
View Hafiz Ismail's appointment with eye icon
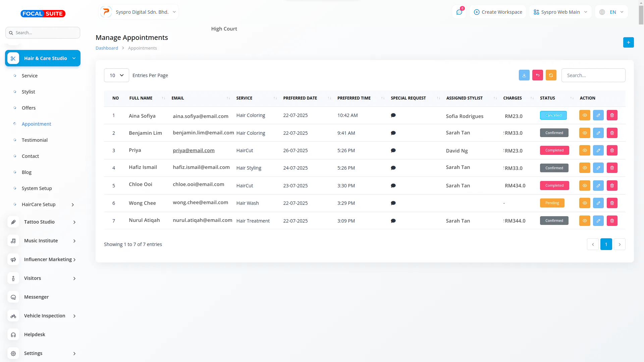pyautogui.click(x=584, y=168)
